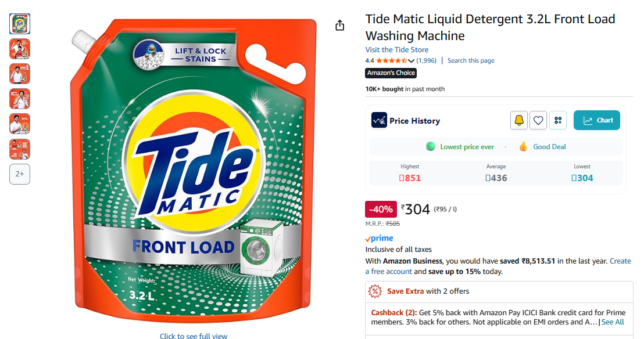Select the second product thumbnail

point(20,49)
